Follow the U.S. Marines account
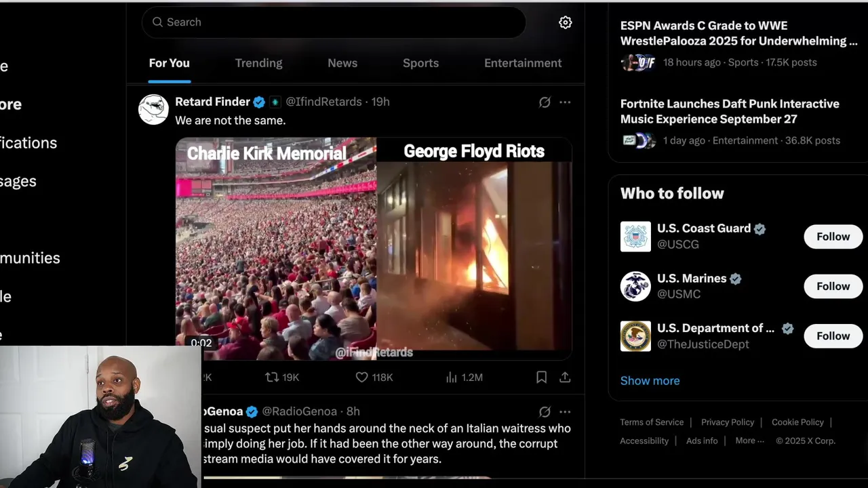This screenshot has width=868, height=488. pos(833,286)
